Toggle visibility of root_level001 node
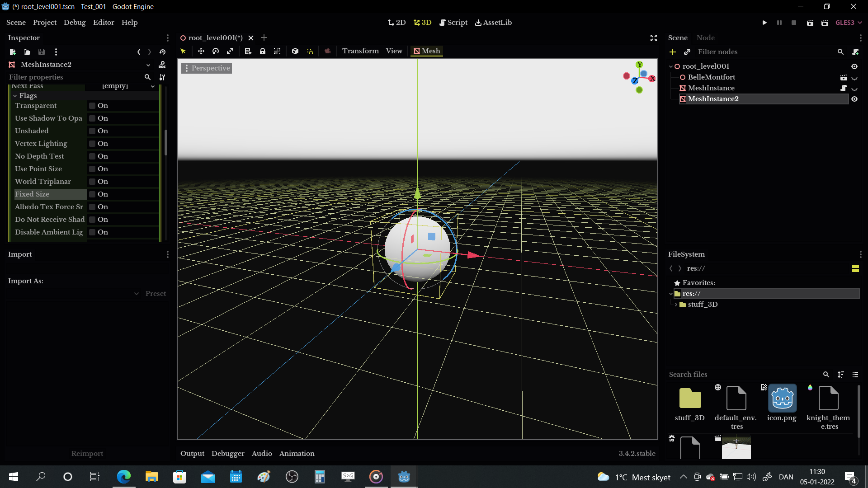Viewport: 868px width, 488px height. (854, 66)
